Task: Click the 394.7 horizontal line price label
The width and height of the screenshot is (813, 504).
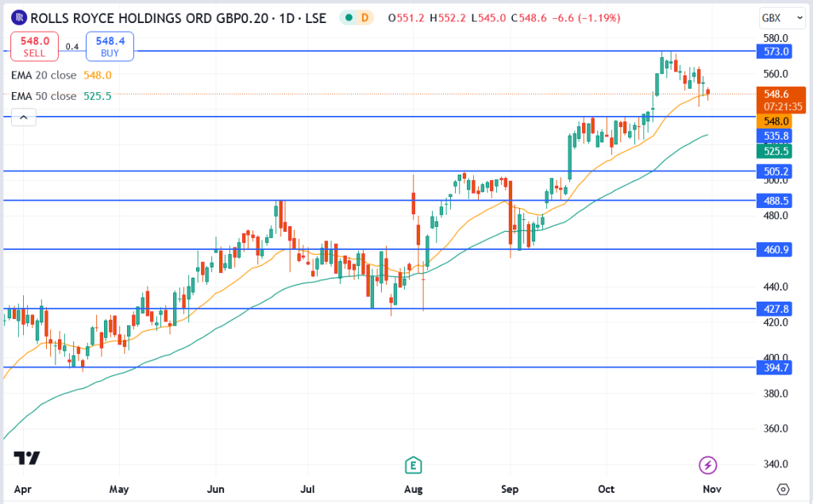Action: (x=775, y=367)
